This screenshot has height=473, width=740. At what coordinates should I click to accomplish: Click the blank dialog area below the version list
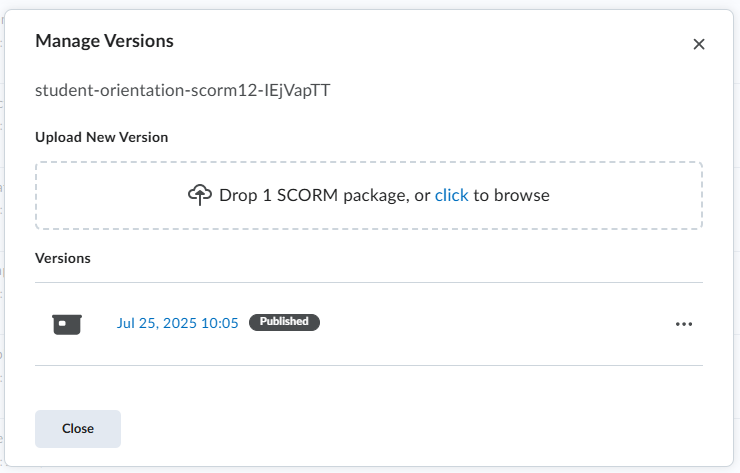click(x=369, y=387)
